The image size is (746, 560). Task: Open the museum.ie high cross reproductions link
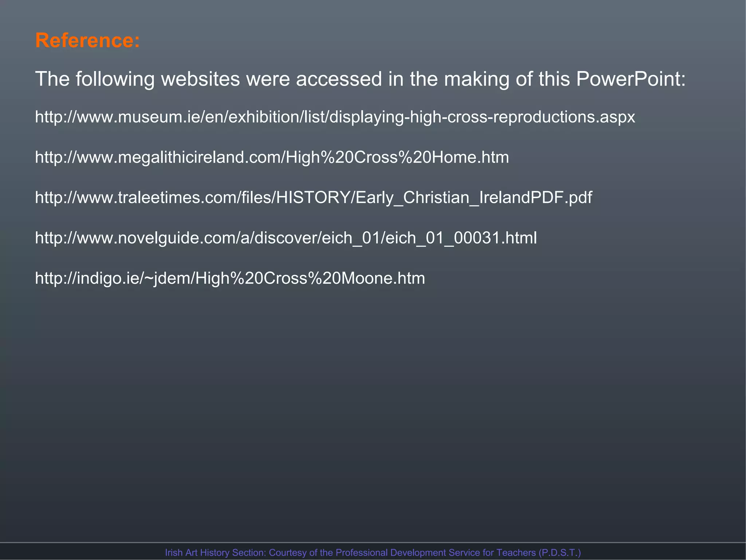click(335, 117)
